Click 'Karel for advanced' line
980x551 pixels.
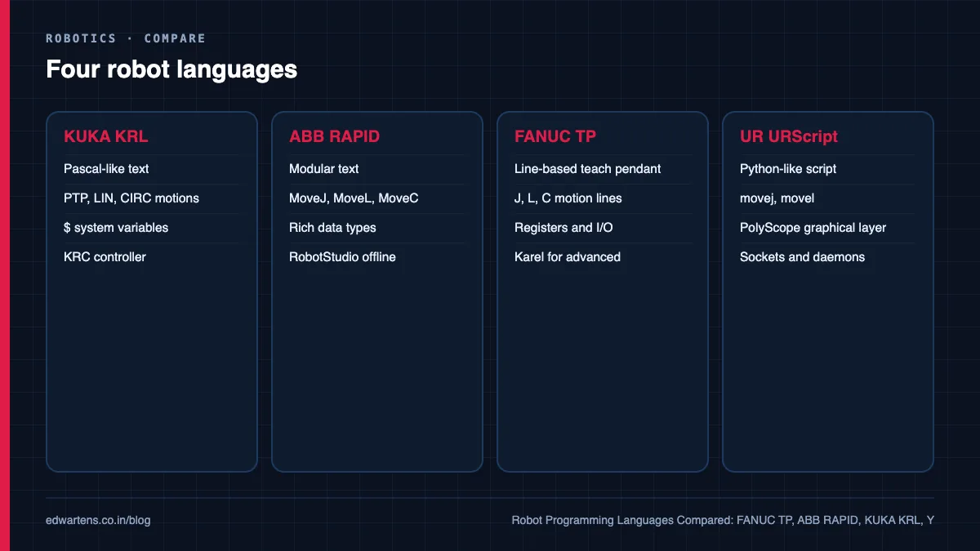[x=568, y=257]
